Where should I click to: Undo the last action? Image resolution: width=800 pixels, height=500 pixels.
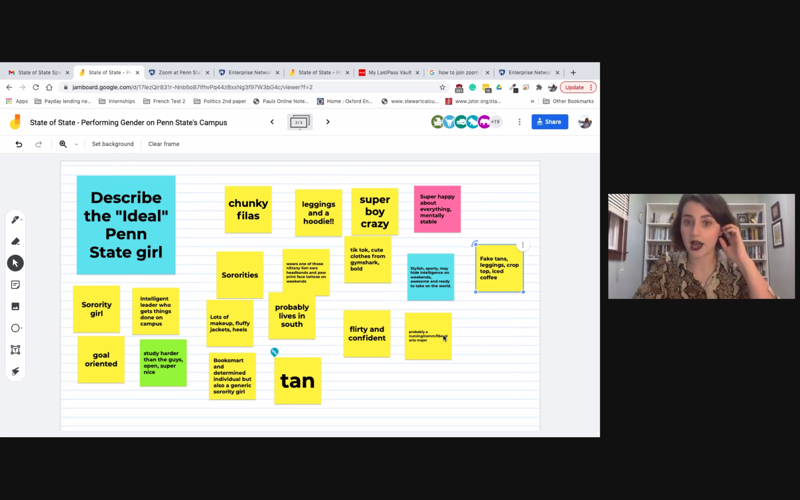[x=18, y=144]
